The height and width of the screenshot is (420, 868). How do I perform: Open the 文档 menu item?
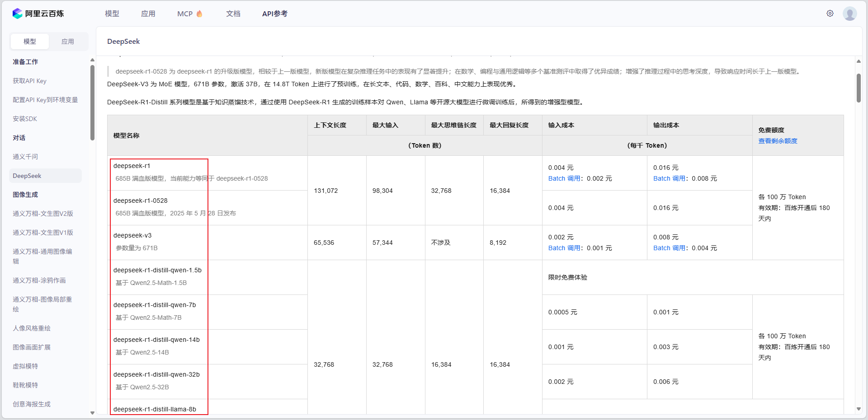click(x=233, y=14)
